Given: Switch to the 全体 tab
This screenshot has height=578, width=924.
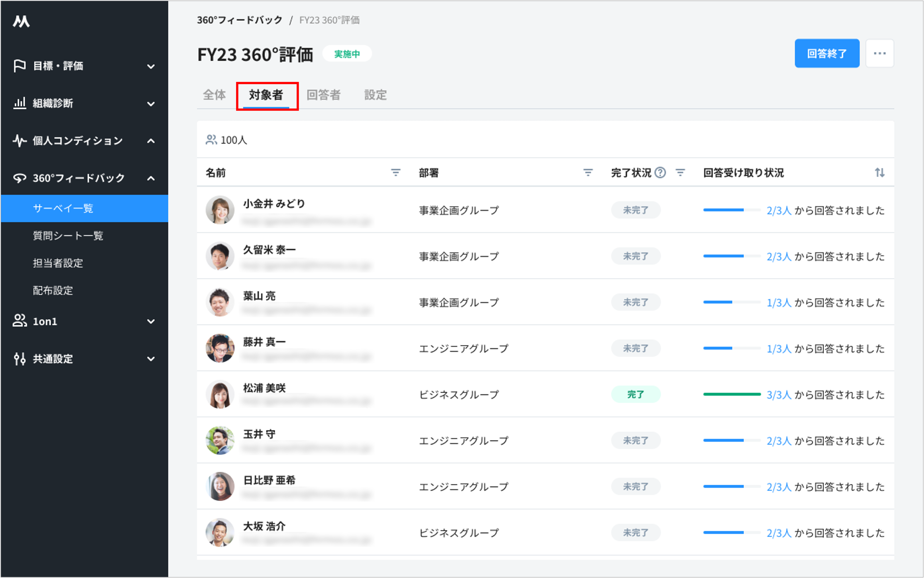Looking at the screenshot, I should (214, 95).
